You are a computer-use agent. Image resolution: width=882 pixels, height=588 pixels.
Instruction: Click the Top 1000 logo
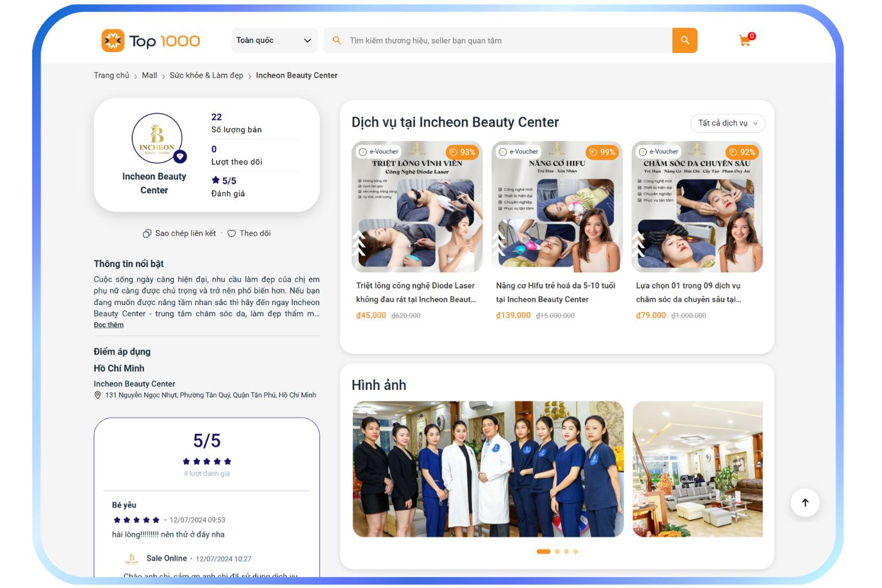click(x=150, y=41)
